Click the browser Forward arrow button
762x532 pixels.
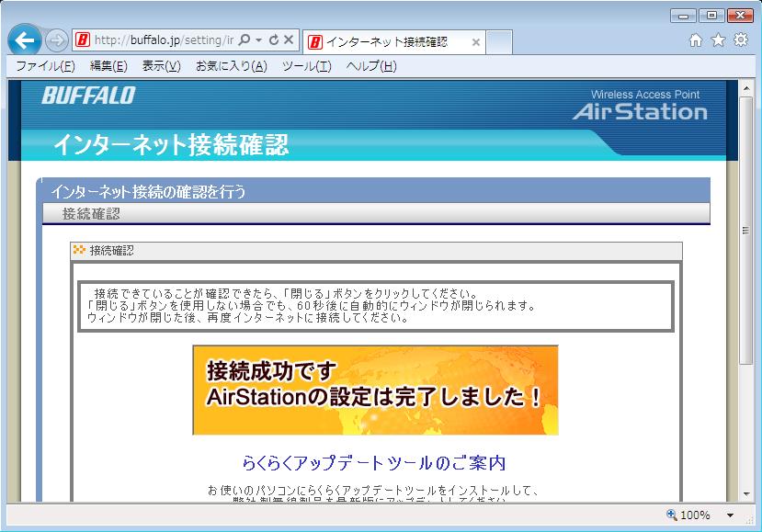coord(56,40)
